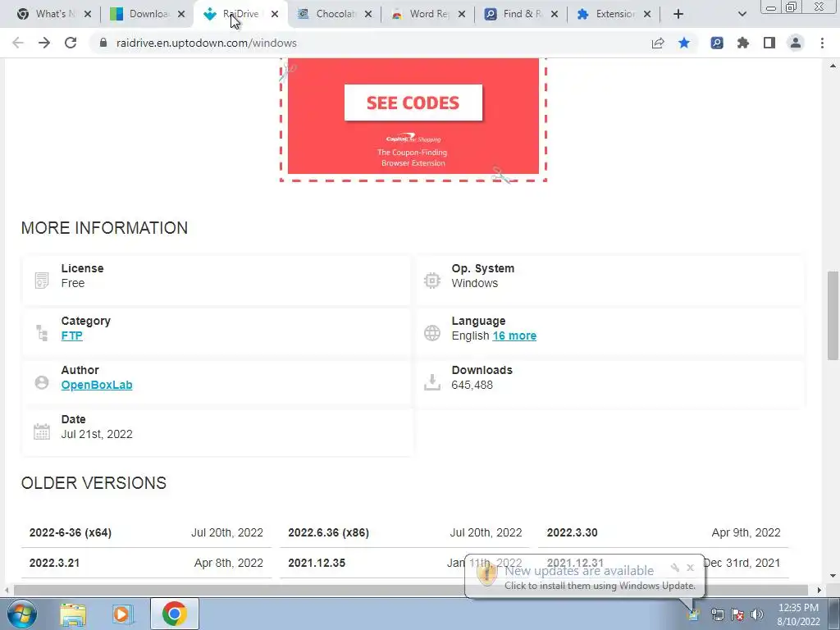The height and width of the screenshot is (630, 840).
Task: Reload the current page
Action: click(71, 43)
